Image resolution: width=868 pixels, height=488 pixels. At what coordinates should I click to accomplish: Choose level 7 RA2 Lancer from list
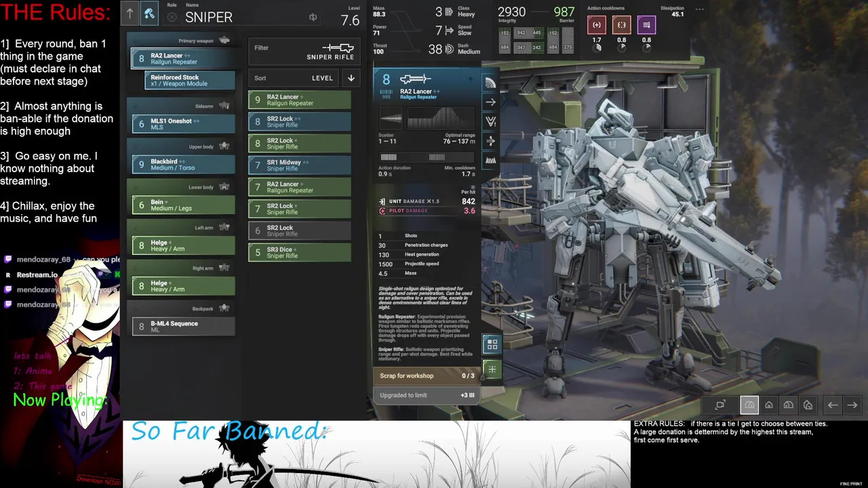300,187
